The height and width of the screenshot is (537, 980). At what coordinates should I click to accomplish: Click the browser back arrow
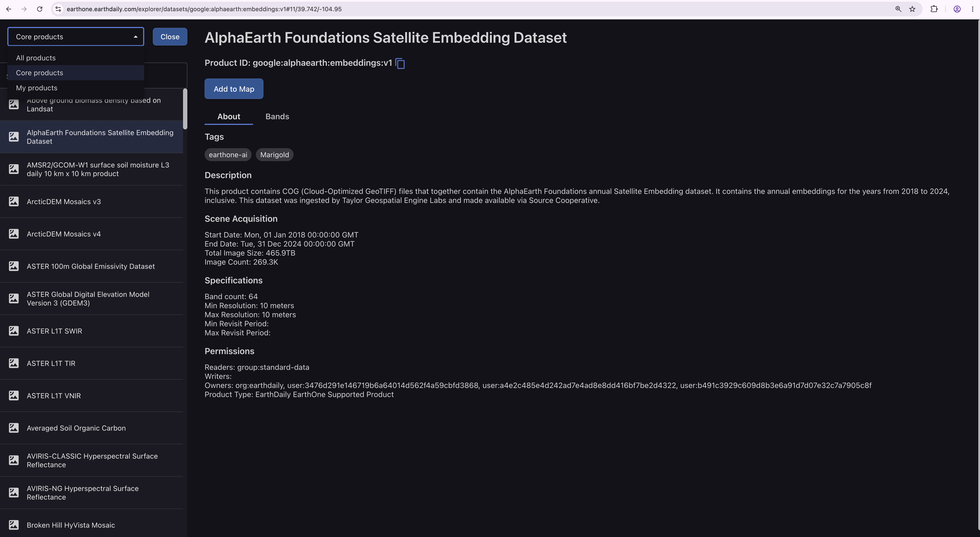[x=9, y=9]
